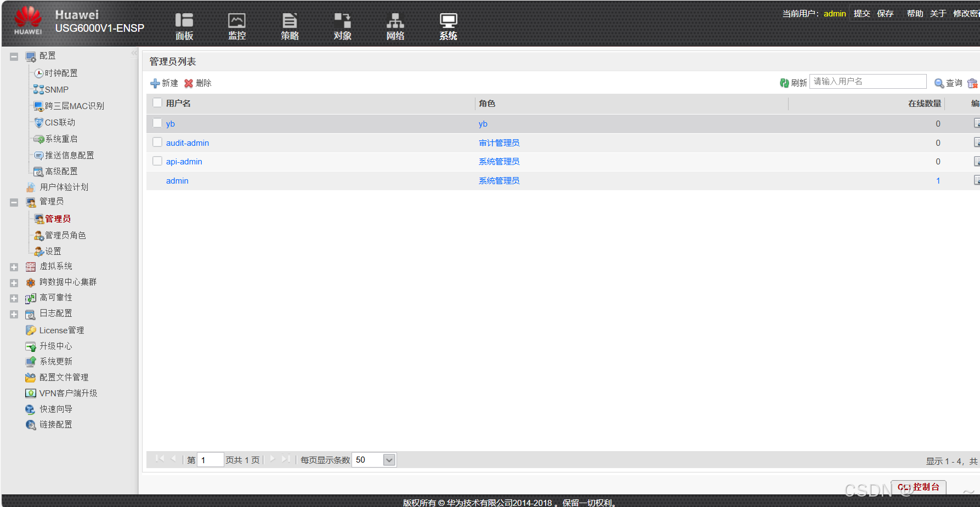Check the api-admin row checkbox
This screenshot has width=980, height=507.
pyautogui.click(x=157, y=161)
